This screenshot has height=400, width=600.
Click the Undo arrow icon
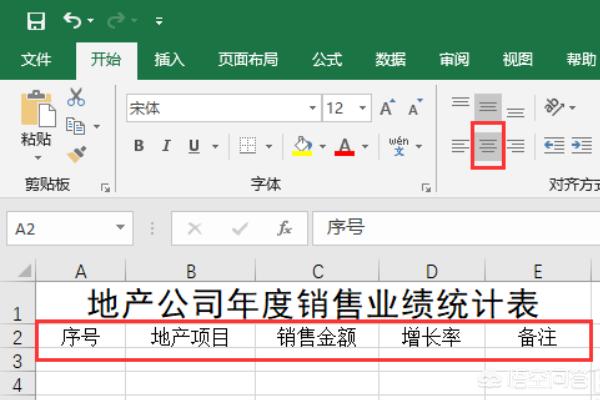pyautogui.click(x=72, y=20)
